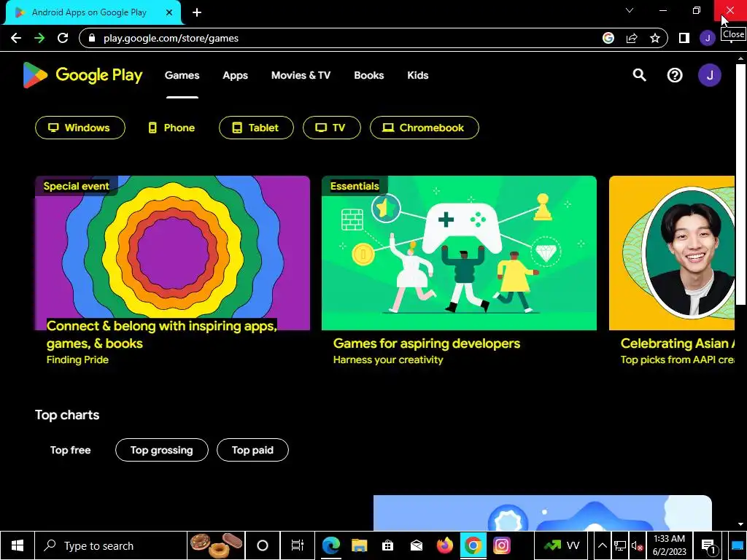Open the Help center question mark icon

click(x=675, y=75)
